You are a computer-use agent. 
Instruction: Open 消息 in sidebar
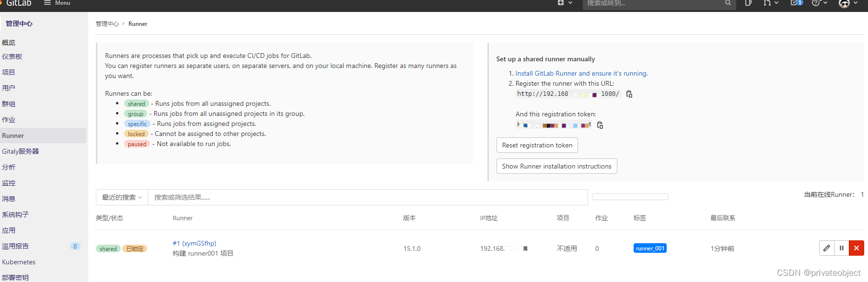(9, 199)
